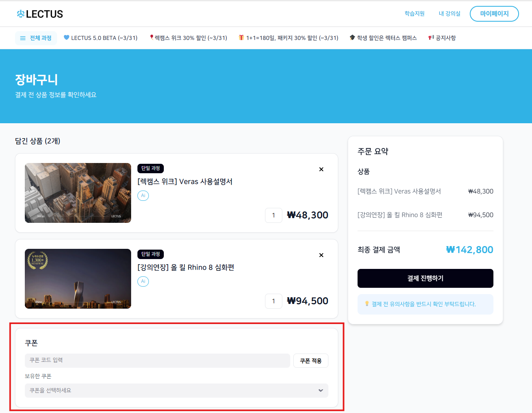This screenshot has height=413, width=532.
Task: Open 공지사항 notices link
Action: pyautogui.click(x=442, y=38)
